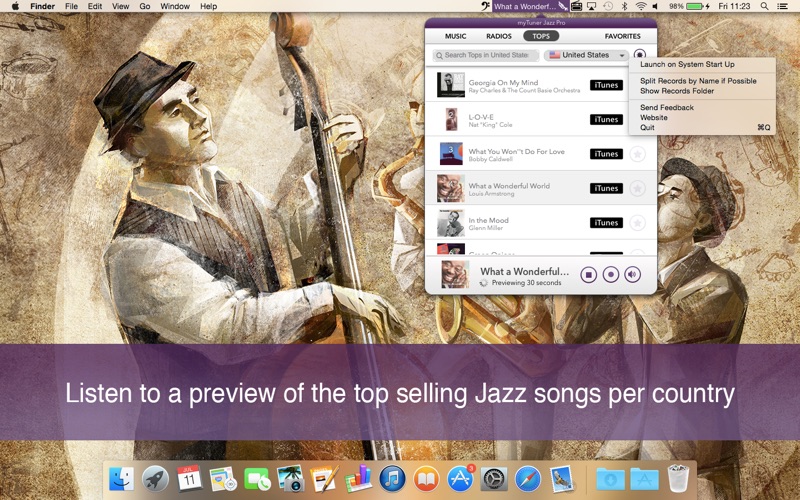Open the Go menu in the menu bar
800x500 pixels.
145,6
